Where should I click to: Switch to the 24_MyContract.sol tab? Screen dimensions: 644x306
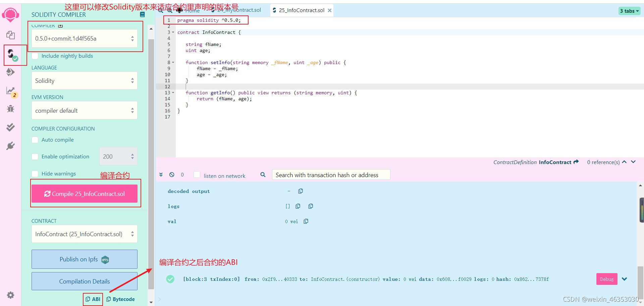(236, 10)
